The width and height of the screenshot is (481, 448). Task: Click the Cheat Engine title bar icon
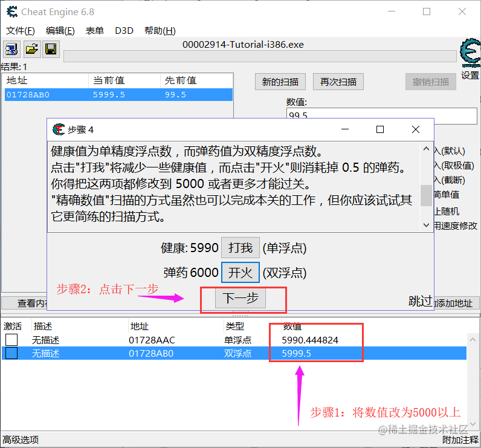tap(12, 12)
